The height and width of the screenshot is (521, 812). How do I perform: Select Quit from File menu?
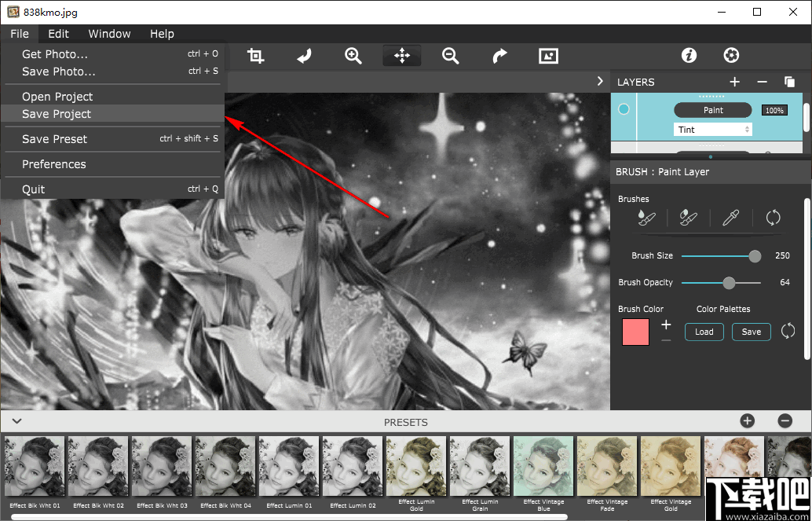(x=112, y=189)
